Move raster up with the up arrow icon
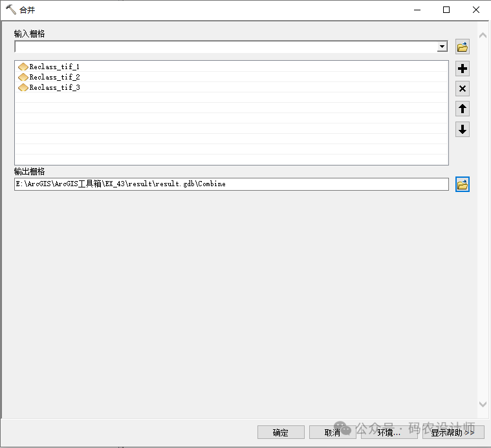 pyautogui.click(x=462, y=109)
